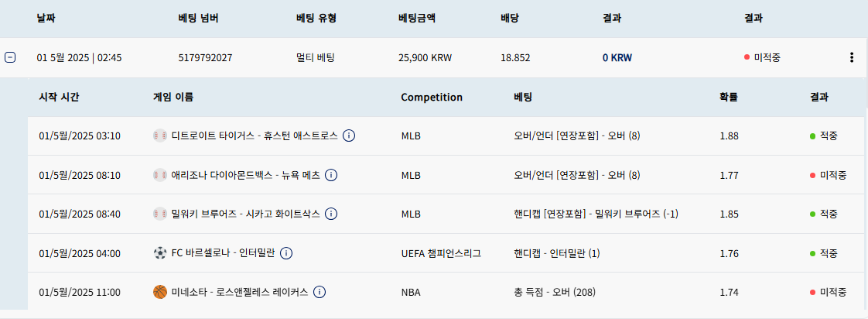The image size is (868, 319).
Task: Open the three-dot options menu for the bet
Action: 852,57
